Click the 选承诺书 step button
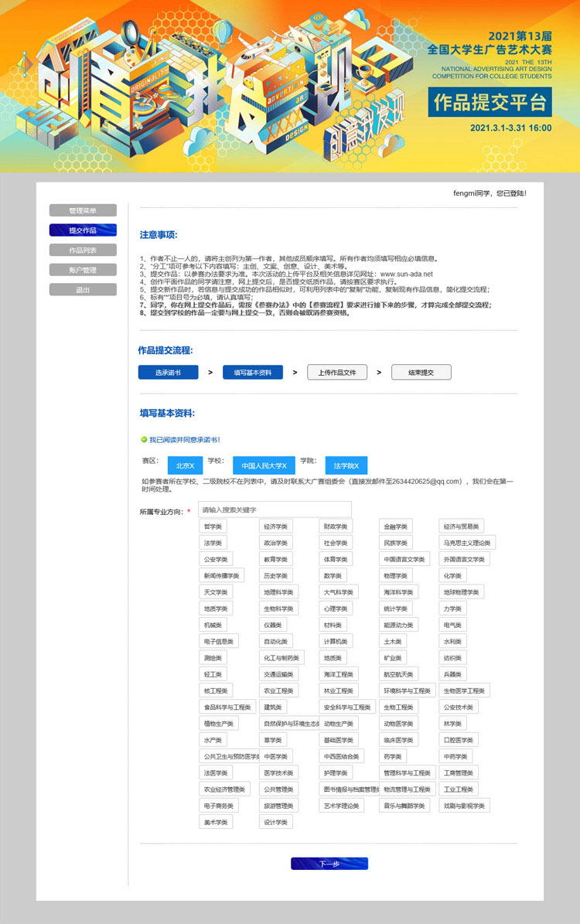The width and height of the screenshot is (580, 924). (168, 373)
